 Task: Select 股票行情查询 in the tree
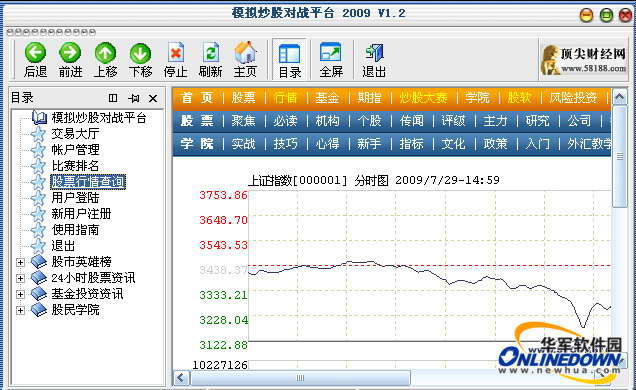tap(88, 182)
